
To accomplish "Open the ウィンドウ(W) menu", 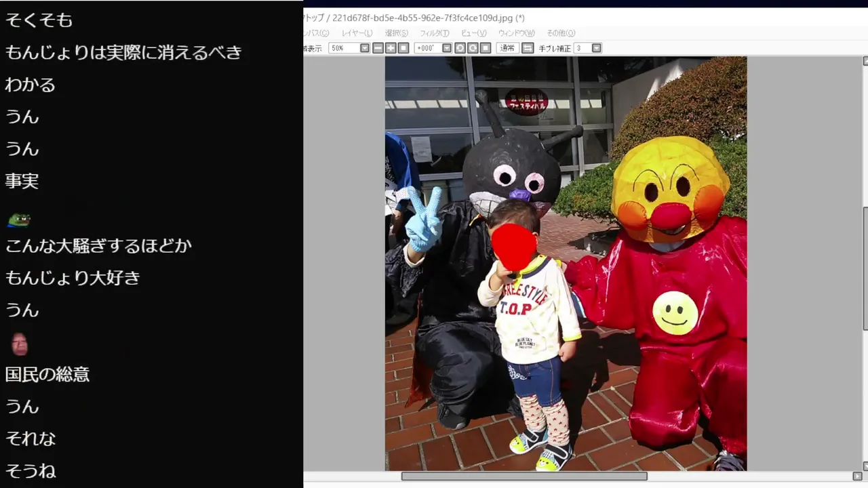I will click(x=517, y=33).
